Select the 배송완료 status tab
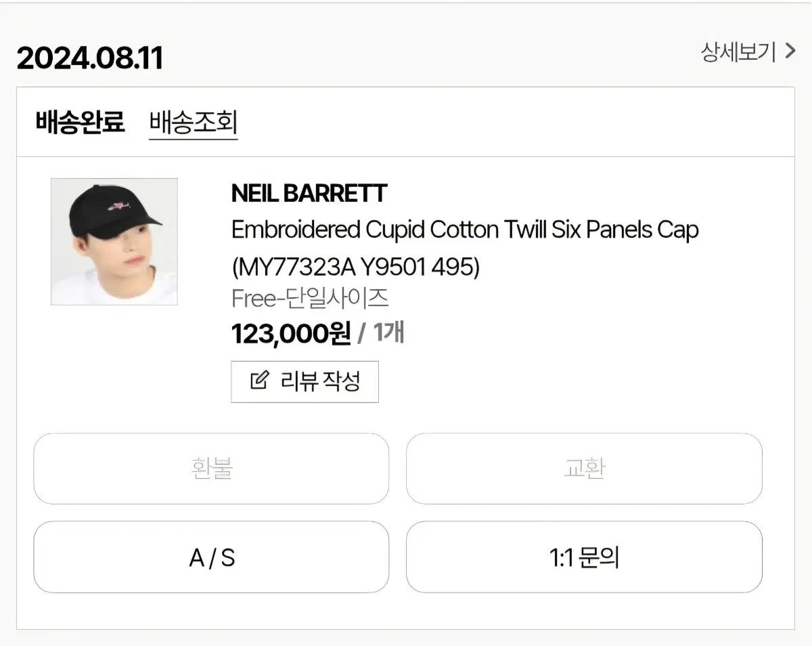Screen dimensions: 812x646 pyautogui.click(x=80, y=123)
